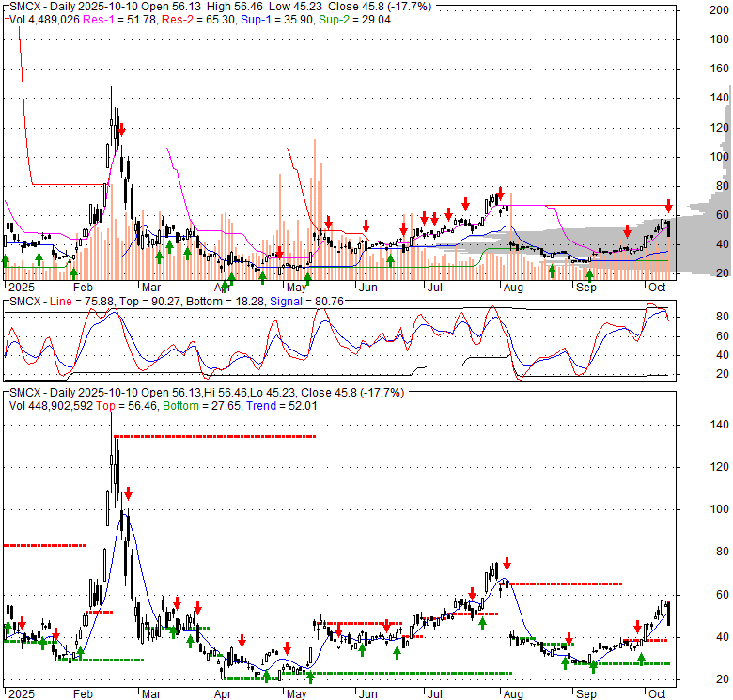The height and width of the screenshot is (700, 733).
Task: Click the red arrow above late-July peak, bottom chart
Action: coord(507,564)
